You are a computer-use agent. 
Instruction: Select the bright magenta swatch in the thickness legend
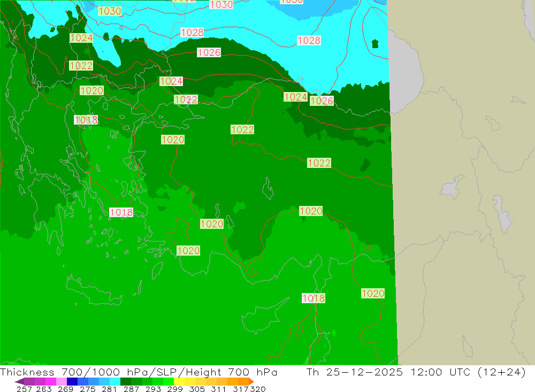point(51,381)
